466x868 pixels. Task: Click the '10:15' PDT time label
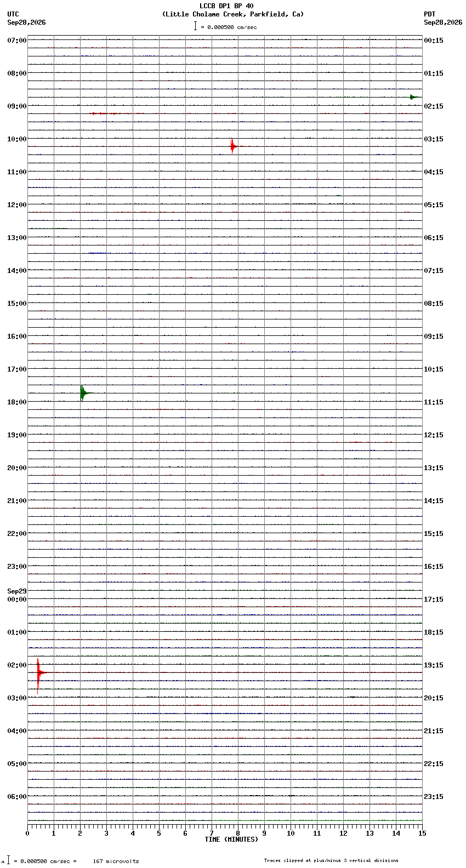click(x=434, y=369)
